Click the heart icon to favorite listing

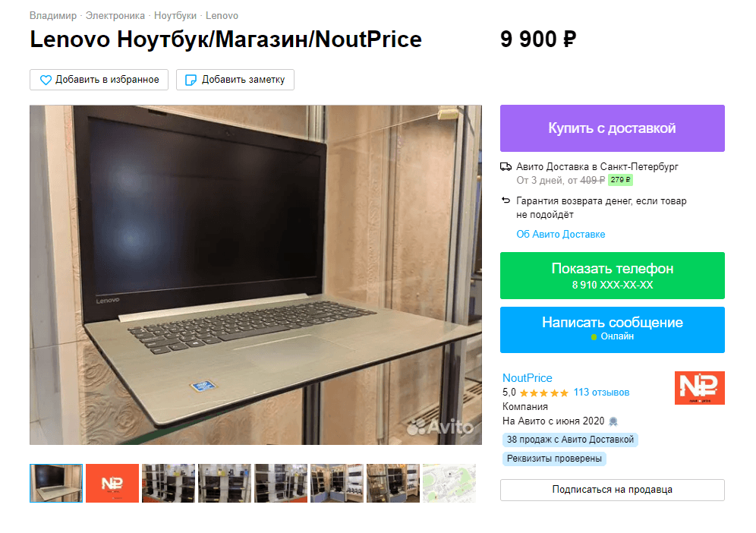(46, 80)
